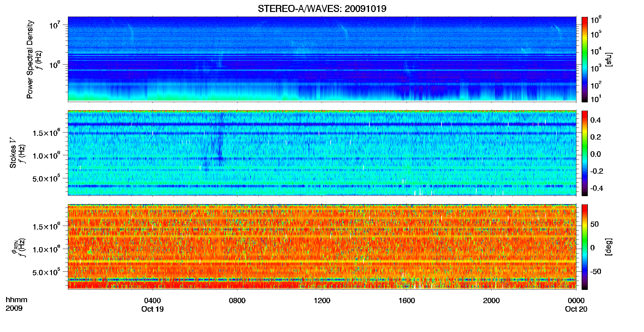Click the Power Spectral Density color bar
Screen dimensions: 644x332
pos(585,59)
